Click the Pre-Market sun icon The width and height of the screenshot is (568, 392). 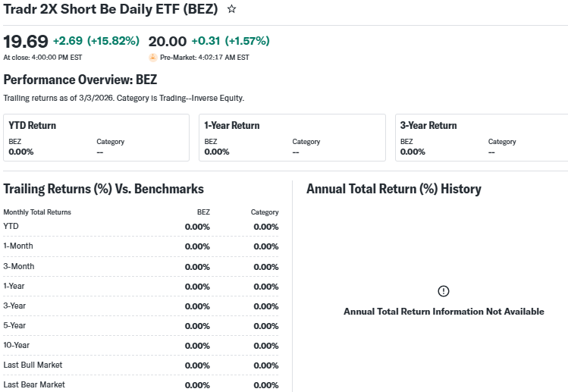(153, 57)
